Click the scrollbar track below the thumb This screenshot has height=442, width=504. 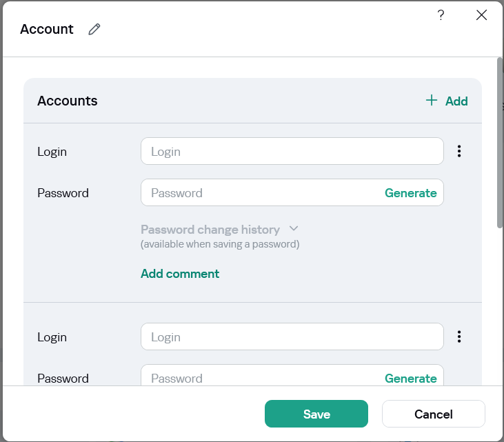[499, 310]
